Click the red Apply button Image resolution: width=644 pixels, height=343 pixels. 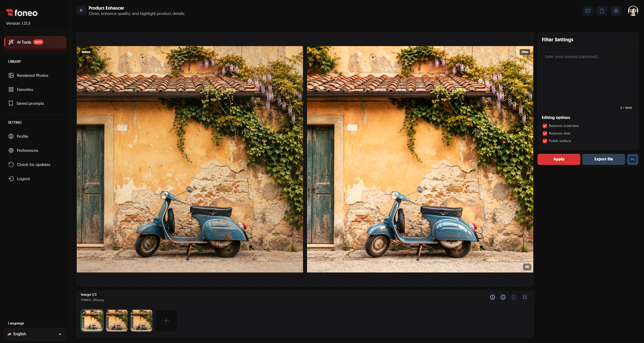point(559,159)
